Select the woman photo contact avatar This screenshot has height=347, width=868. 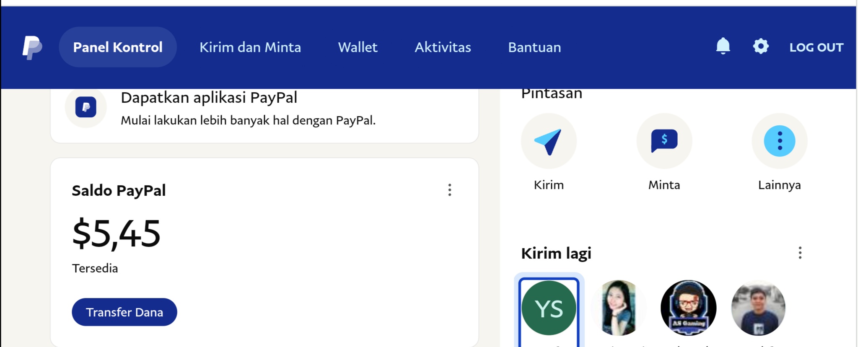click(x=619, y=308)
